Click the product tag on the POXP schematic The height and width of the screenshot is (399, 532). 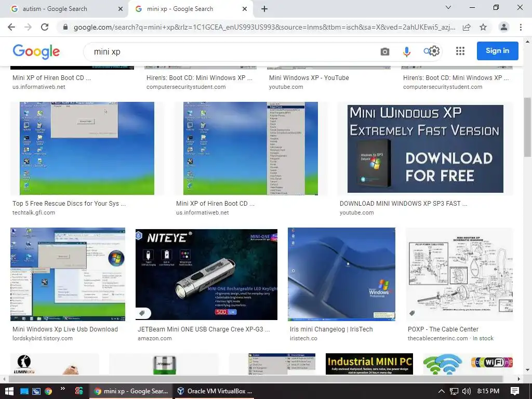tap(412, 313)
